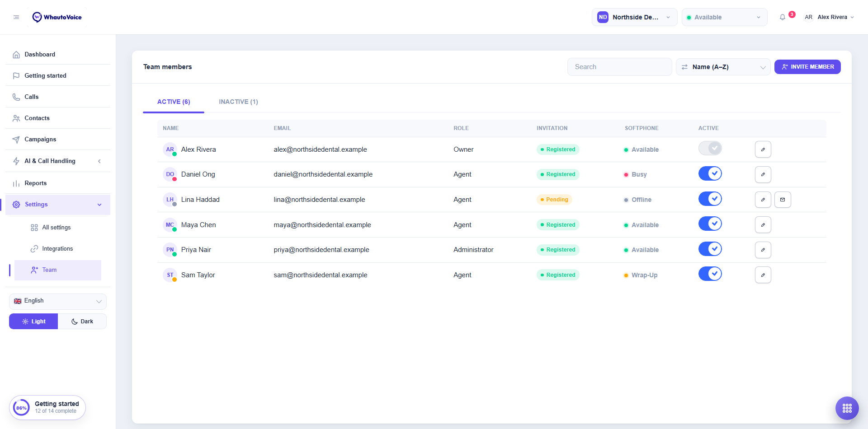This screenshot has width=868, height=429.
Task: Click the ST avatar for Sam Taylor
Action: [170, 275]
